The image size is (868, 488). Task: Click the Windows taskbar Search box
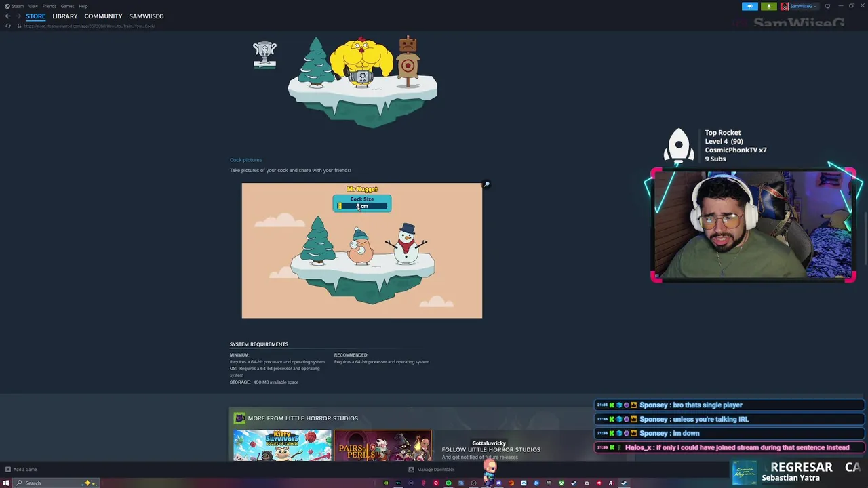click(x=57, y=483)
